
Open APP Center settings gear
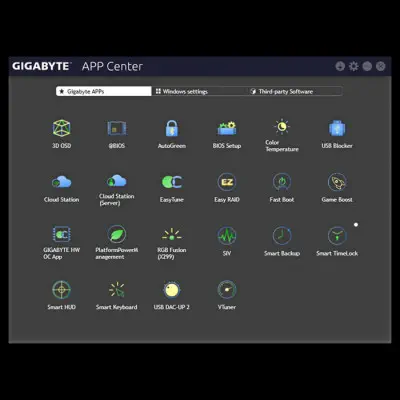[354, 66]
